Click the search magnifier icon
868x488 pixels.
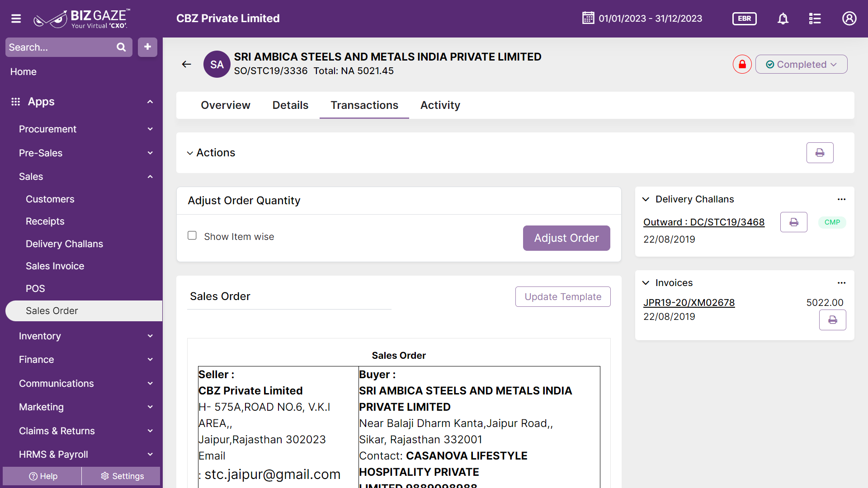click(121, 47)
